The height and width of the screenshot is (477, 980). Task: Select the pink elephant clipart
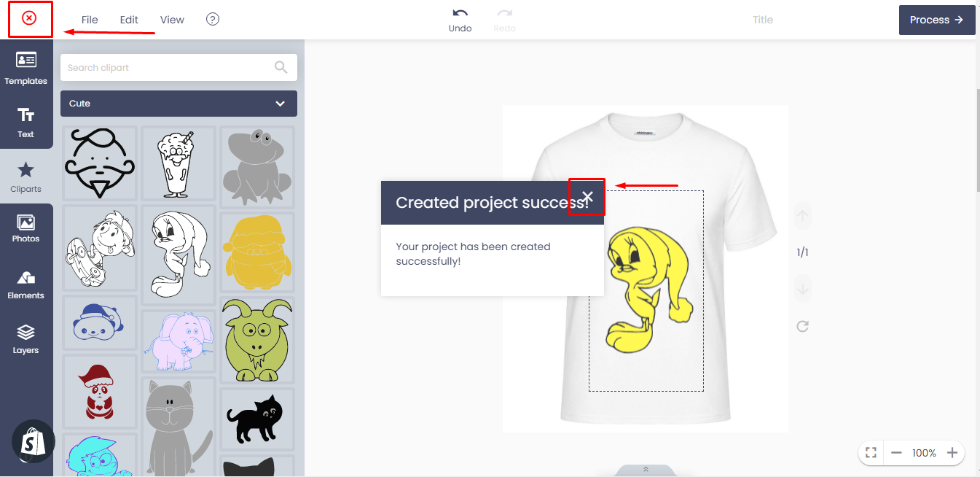[x=179, y=341]
